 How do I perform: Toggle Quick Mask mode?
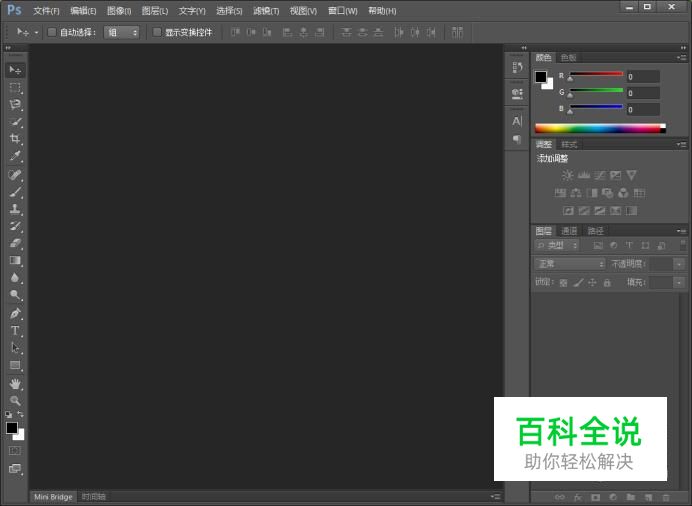15,451
